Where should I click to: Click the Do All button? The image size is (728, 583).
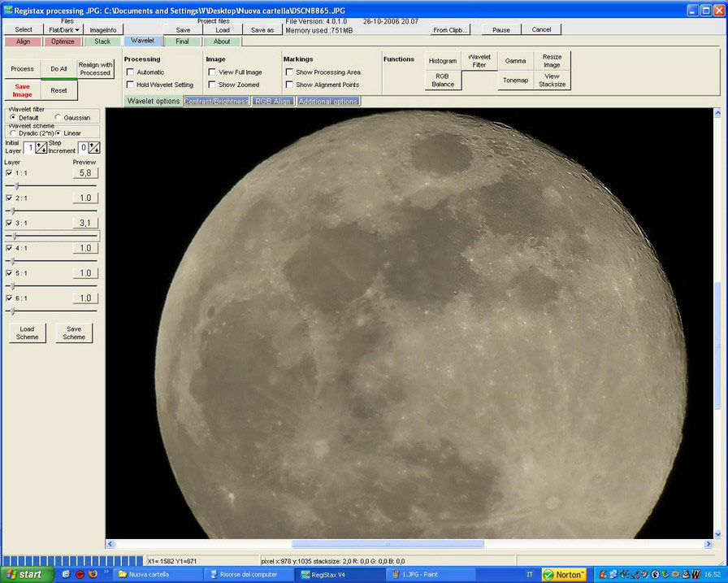click(59, 69)
